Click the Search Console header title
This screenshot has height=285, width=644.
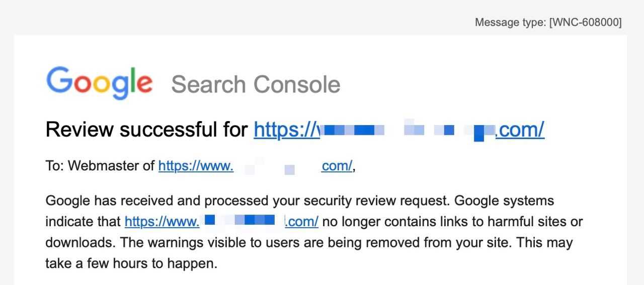[256, 84]
